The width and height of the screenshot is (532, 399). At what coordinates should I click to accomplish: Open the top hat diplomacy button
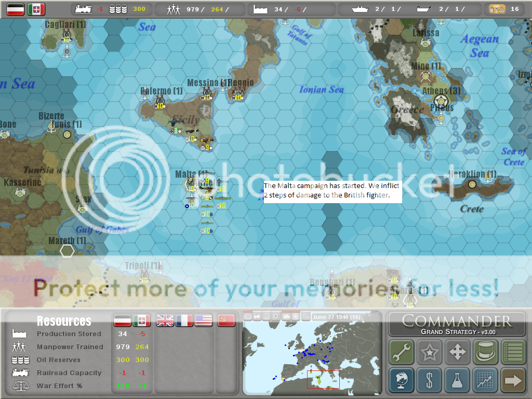point(485,352)
